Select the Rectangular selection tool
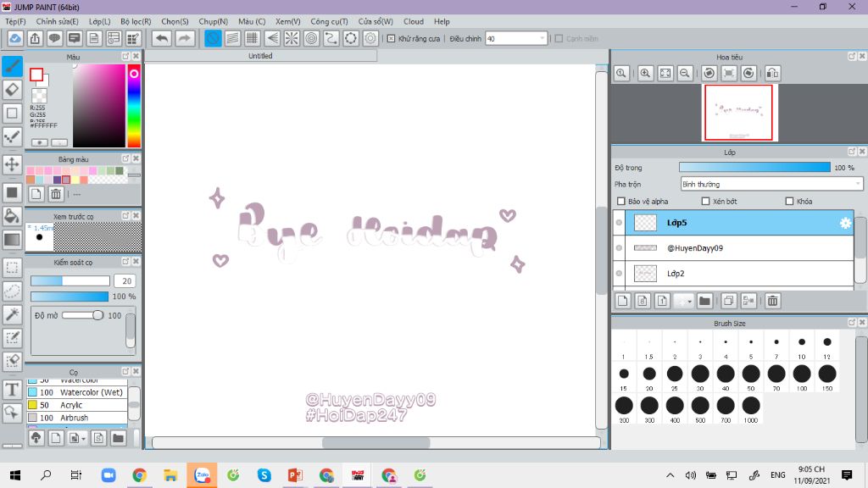This screenshot has width=868, height=488. 12,268
